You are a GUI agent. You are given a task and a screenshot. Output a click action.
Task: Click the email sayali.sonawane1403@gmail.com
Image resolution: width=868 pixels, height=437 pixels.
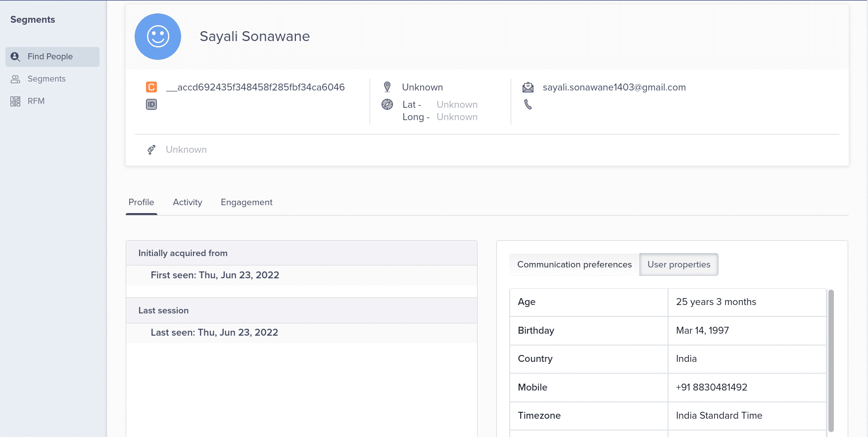coord(614,87)
